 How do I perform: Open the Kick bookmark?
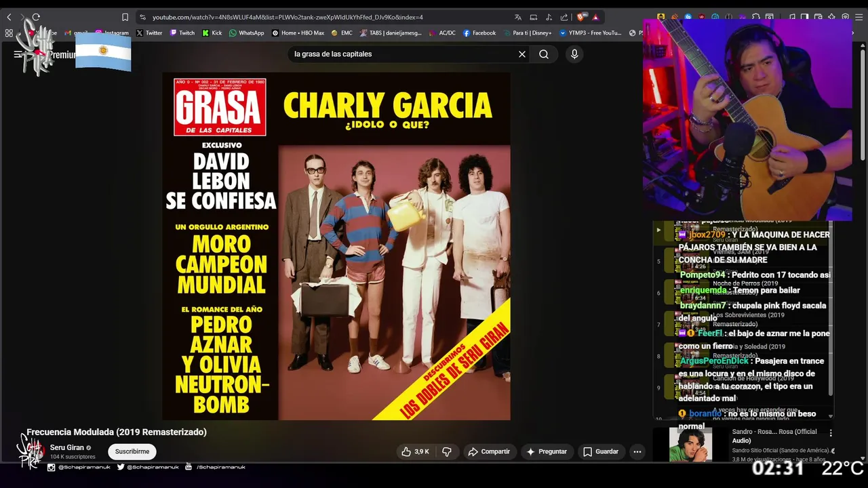[x=212, y=33]
